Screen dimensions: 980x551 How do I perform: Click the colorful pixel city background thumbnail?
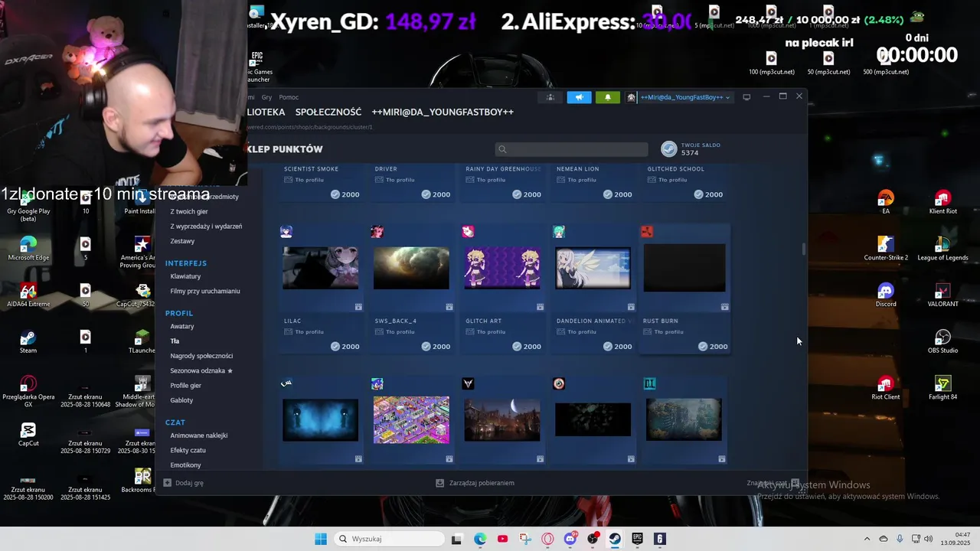pyautogui.click(x=411, y=420)
